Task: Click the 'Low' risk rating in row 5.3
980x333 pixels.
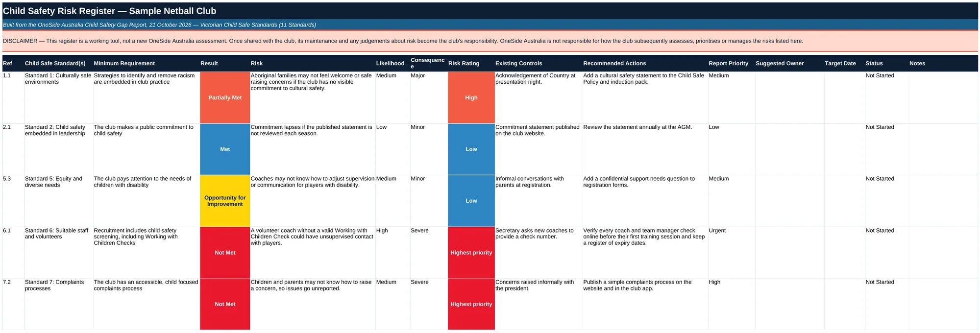Action: point(471,201)
